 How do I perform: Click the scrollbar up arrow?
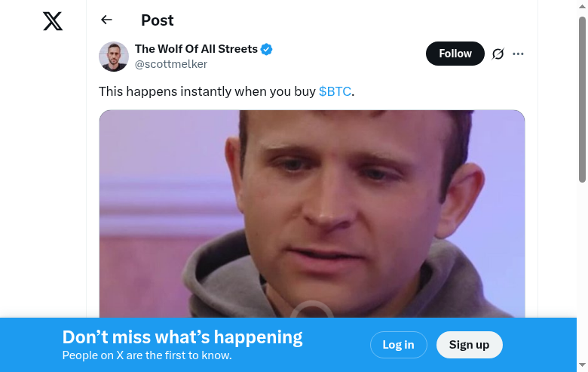pos(582,6)
